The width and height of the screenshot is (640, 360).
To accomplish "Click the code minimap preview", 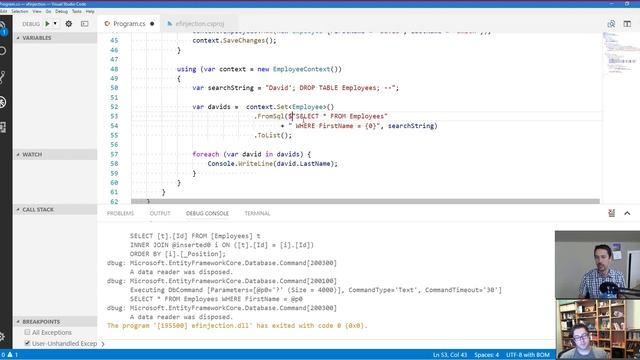I will [x=620, y=53].
